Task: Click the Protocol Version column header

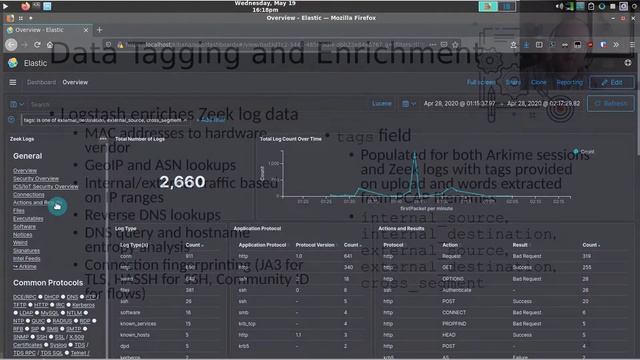Action: [315, 245]
